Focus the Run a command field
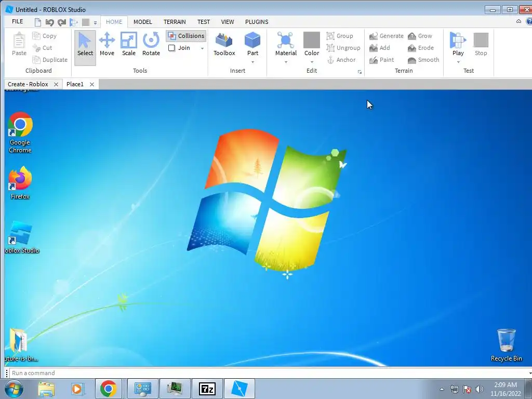532x399 pixels. pyautogui.click(x=270, y=373)
